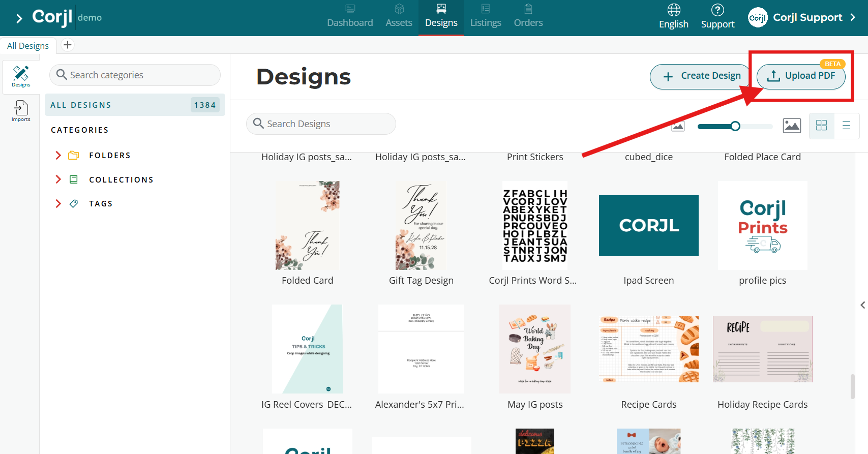Expand the COLLECTIONS tree chevron
Screen dimensions: 868x454
pos(58,179)
